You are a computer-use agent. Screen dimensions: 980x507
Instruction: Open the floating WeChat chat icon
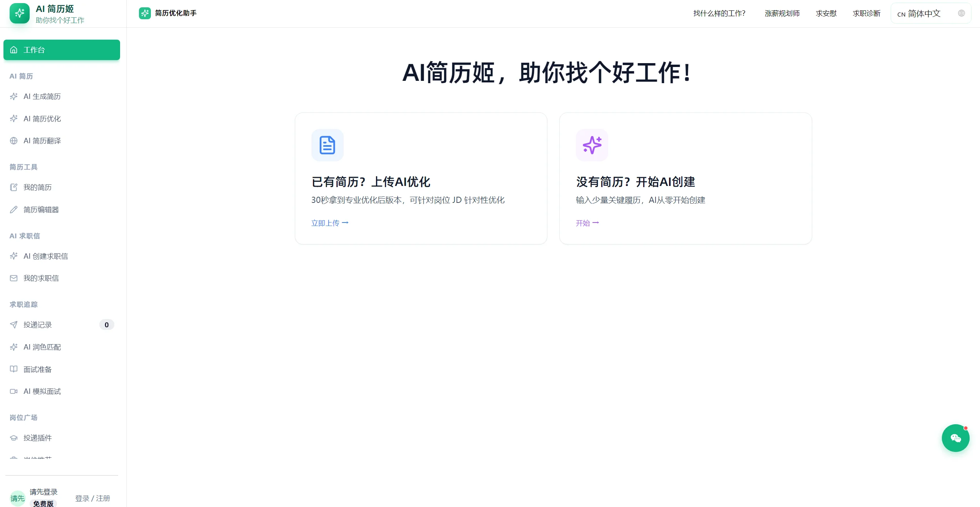click(x=956, y=438)
